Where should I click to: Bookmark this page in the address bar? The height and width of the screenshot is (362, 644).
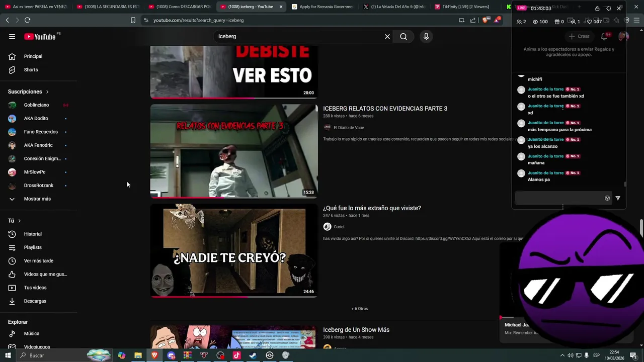(133, 20)
